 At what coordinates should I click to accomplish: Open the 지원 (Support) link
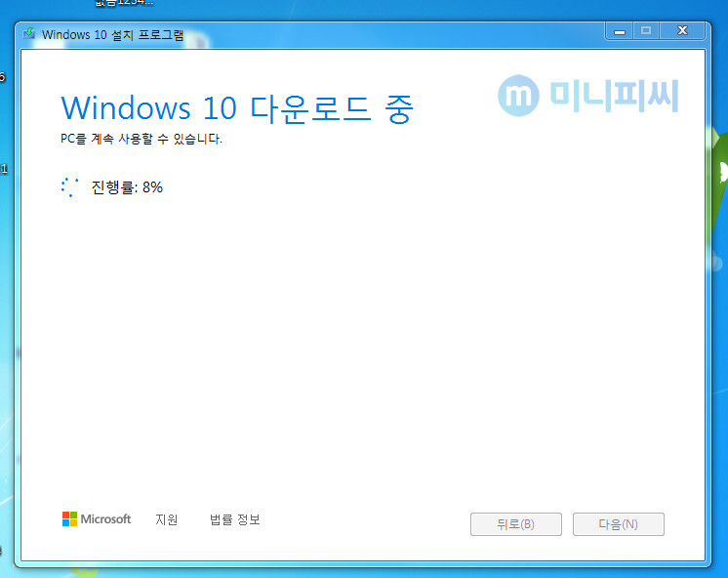[x=166, y=519]
